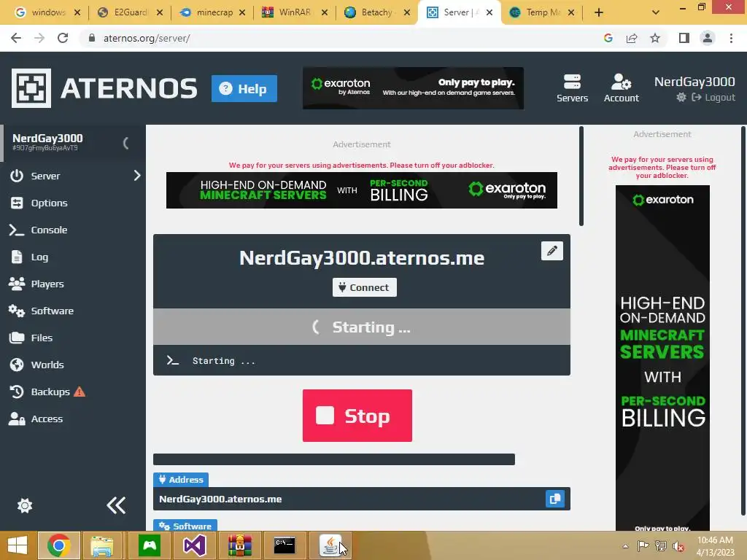Image resolution: width=747 pixels, height=560 pixels.
Task: Open user settings gear beside Logout
Action: click(681, 97)
